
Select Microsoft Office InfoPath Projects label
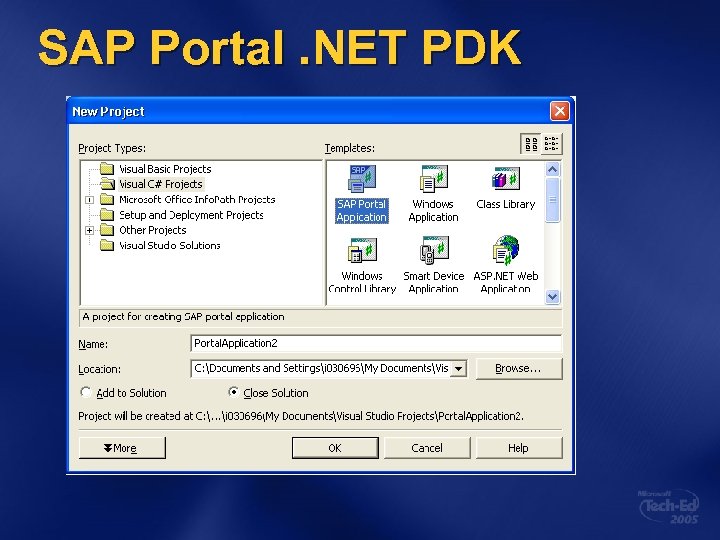[197, 199]
